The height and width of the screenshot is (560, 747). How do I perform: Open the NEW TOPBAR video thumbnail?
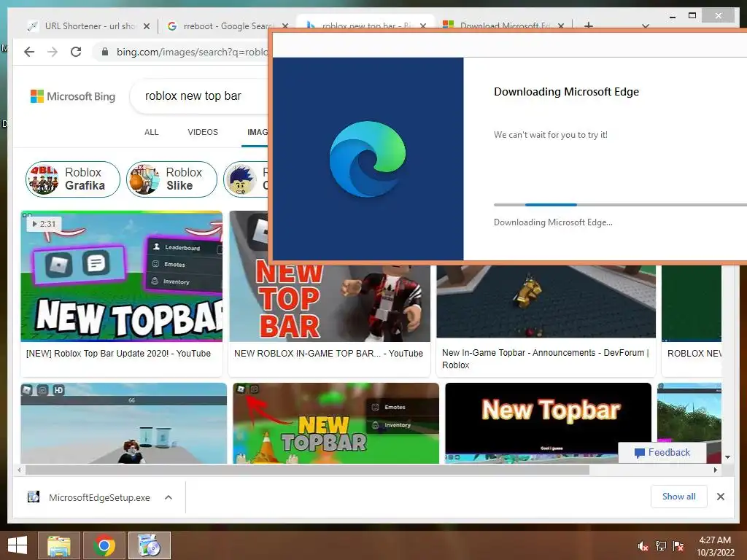tap(122, 276)
